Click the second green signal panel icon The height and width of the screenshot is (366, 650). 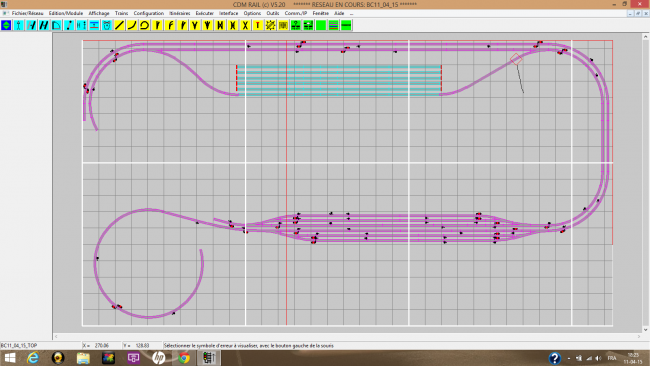[308, 25]
